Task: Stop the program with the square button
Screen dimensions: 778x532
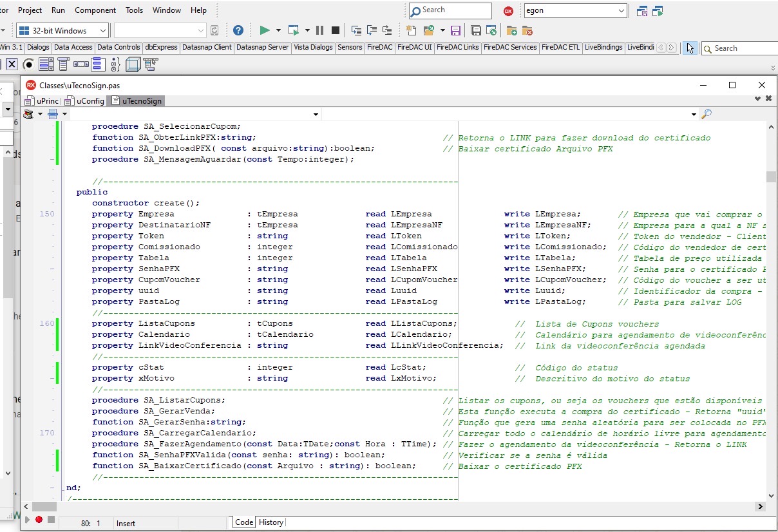Action: click(336, 30)
